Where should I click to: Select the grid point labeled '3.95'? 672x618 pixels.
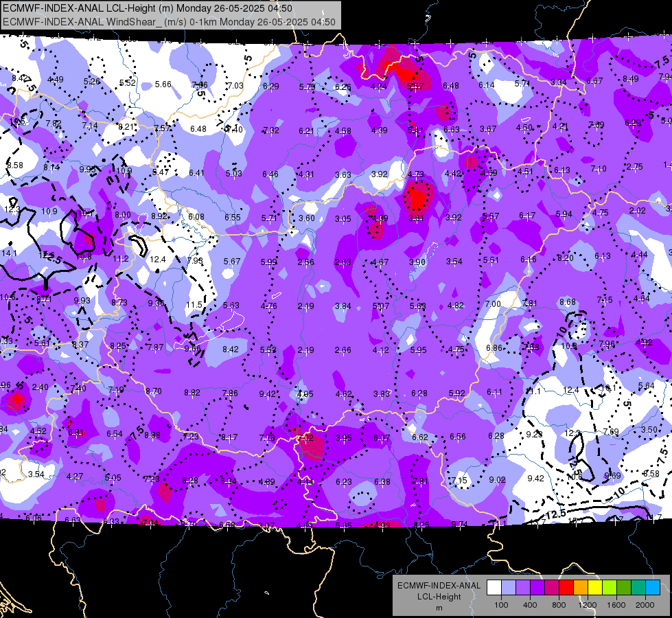click(x=343, y=438)
